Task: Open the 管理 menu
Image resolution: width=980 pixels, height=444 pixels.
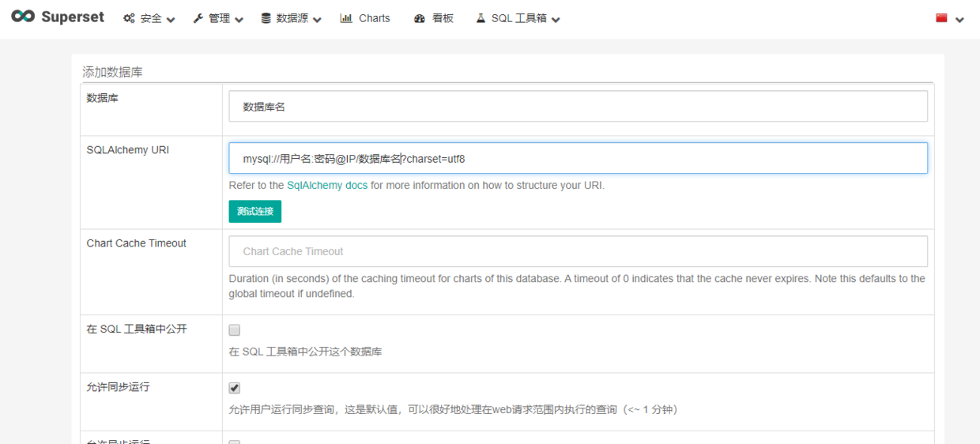Action: click(x=218, y=18)
